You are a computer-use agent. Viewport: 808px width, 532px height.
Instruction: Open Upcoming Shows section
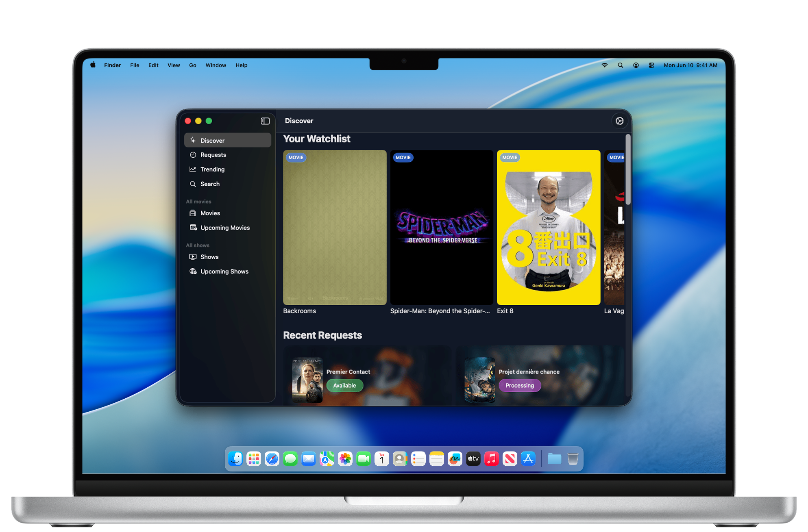(224, 271)
